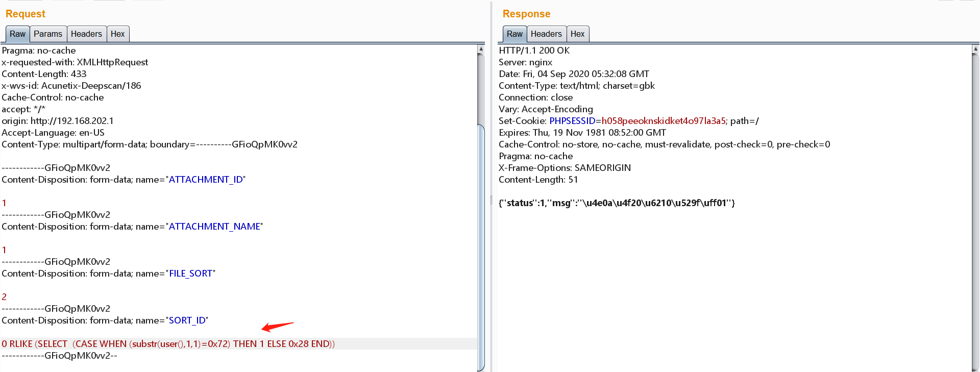
Task: Click the FILE_SORT value 2
Action: coord(4,297)
